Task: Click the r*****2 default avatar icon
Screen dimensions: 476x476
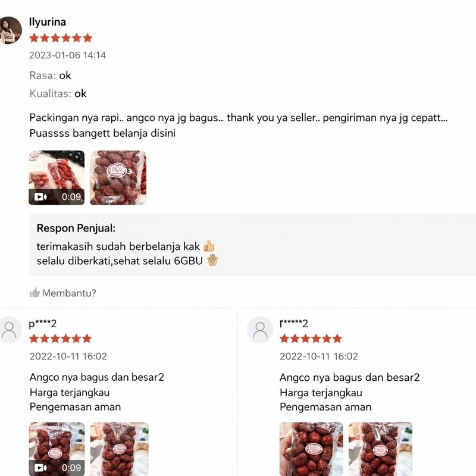Action: 260,330
